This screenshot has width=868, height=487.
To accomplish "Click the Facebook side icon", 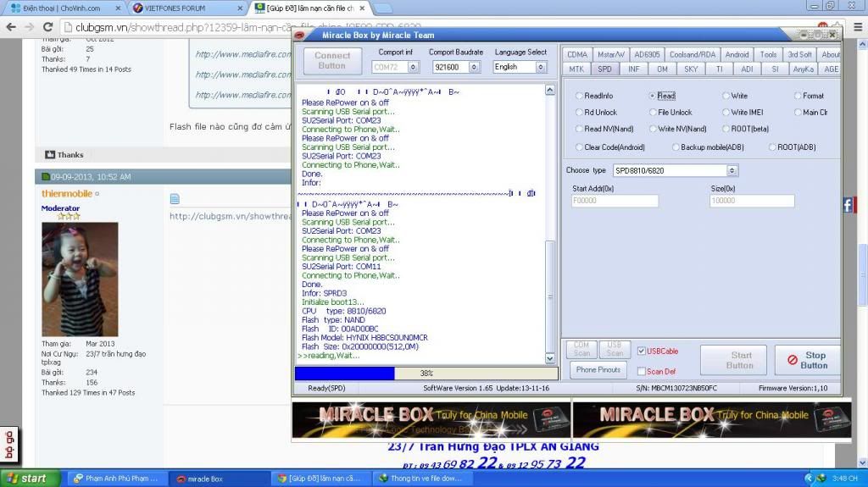I will [x=849, y=205].
